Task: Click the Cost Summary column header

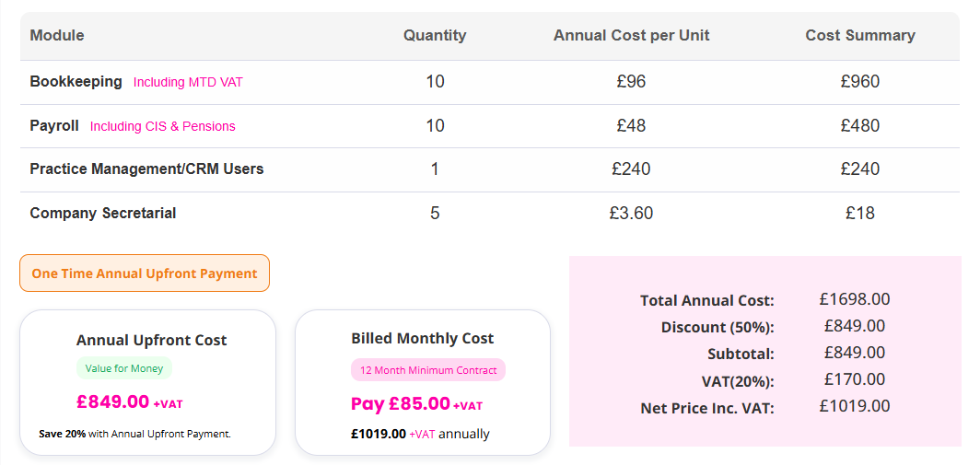Action: point(860,36)
